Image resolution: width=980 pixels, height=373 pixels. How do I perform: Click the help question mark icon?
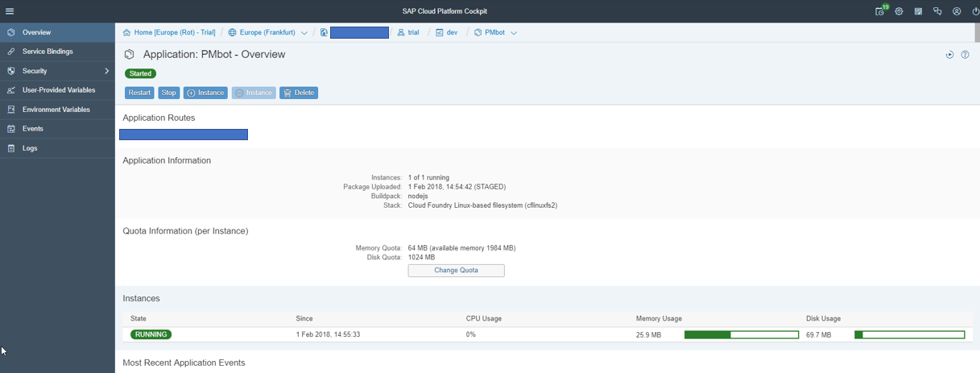click(x=965, y=55)
